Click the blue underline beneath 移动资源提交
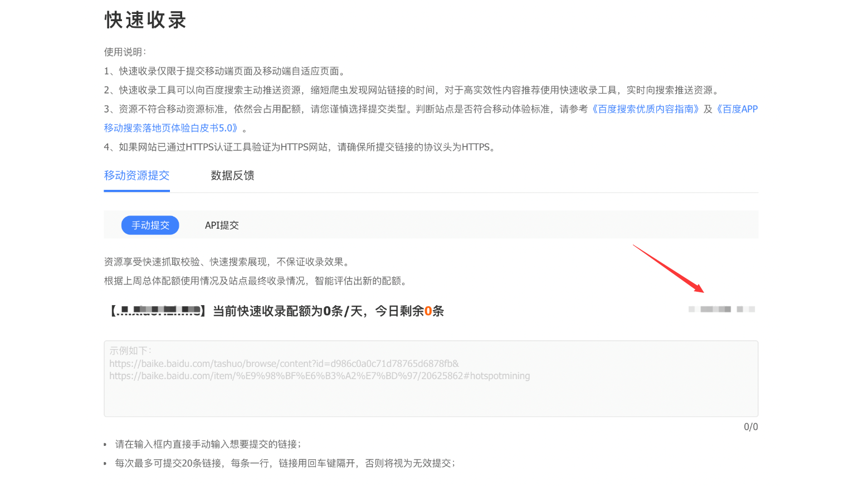The height and width of the screenshot is (486, 868). tap(136, 192)
